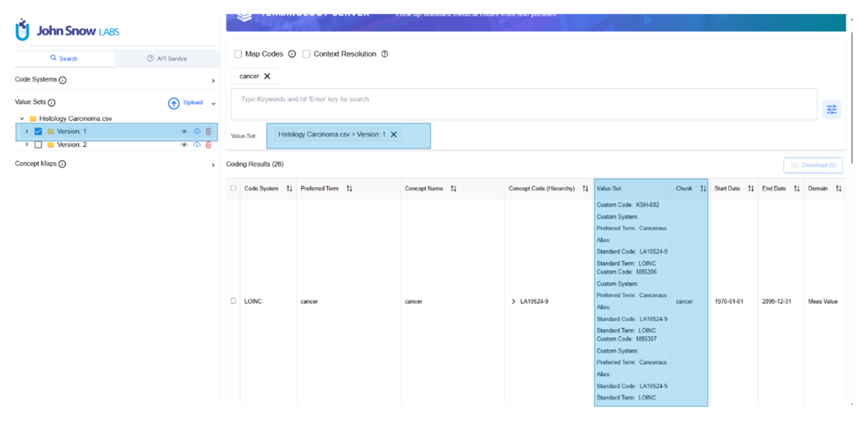Click the LOINC code system cell
Screen dimensions: 868x421
[x=253, y=301]
